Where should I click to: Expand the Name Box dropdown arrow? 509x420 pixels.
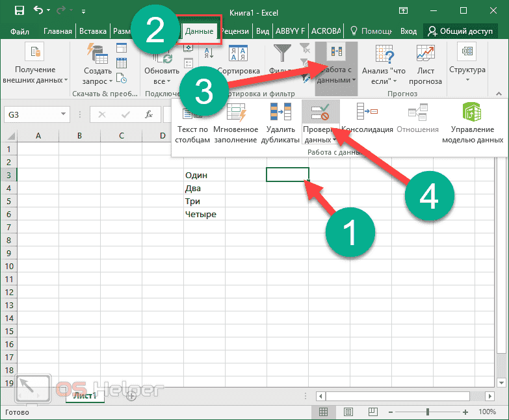(x=64, y=114)
